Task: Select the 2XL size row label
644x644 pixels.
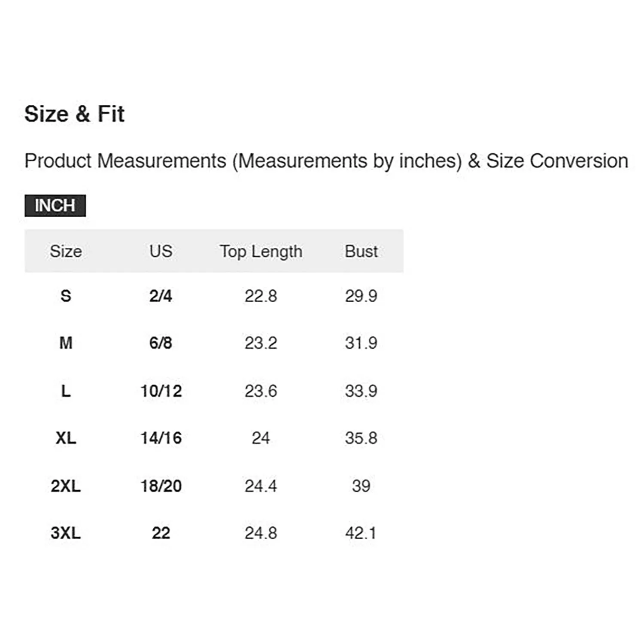Action: (66, 486)
